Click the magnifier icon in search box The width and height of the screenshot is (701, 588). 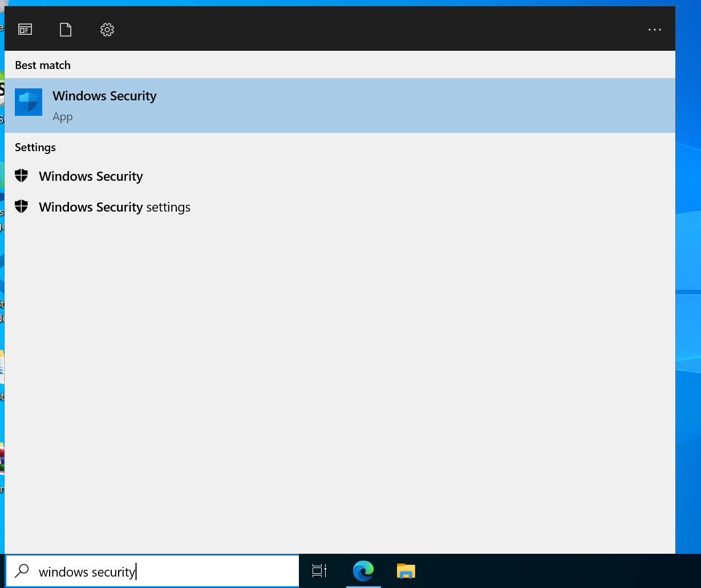point(22,571)
